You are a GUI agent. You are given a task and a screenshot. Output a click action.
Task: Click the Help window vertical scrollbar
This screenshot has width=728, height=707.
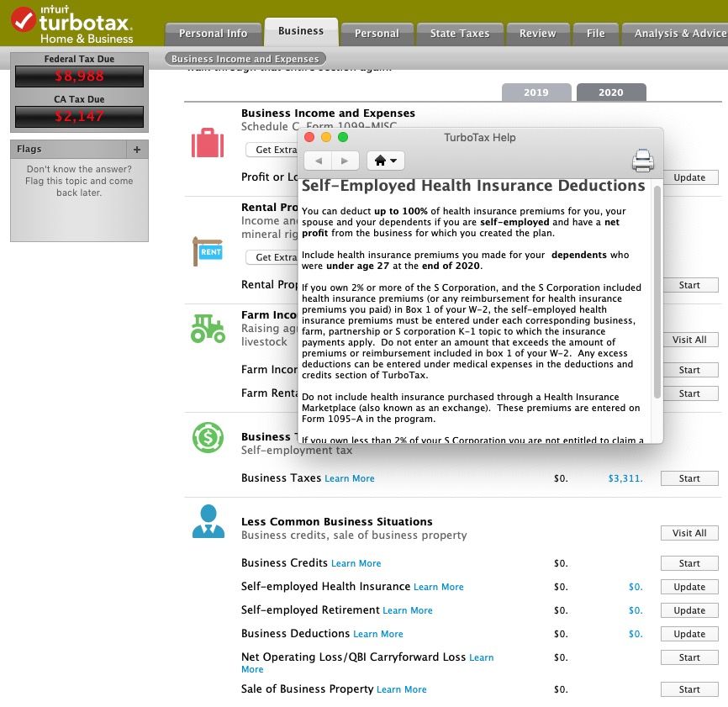point(657,292)
